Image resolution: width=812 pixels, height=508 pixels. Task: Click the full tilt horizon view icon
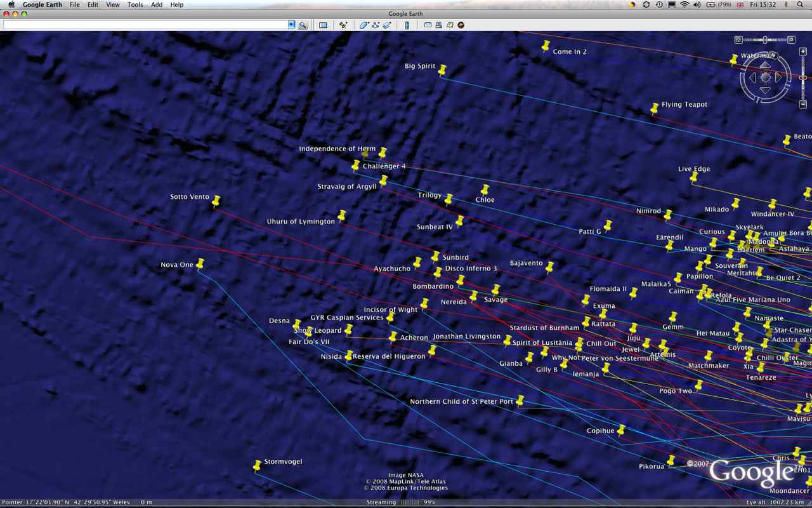(792, 39)
